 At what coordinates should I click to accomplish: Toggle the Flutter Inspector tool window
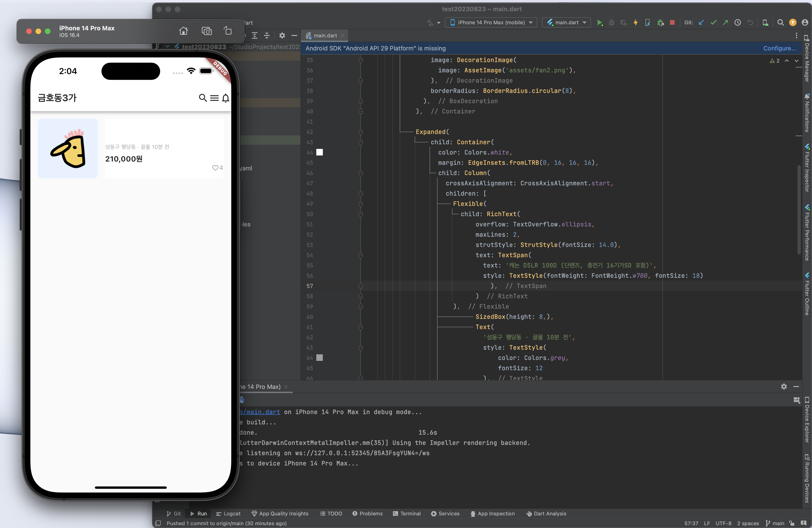(x=807, y=168)
